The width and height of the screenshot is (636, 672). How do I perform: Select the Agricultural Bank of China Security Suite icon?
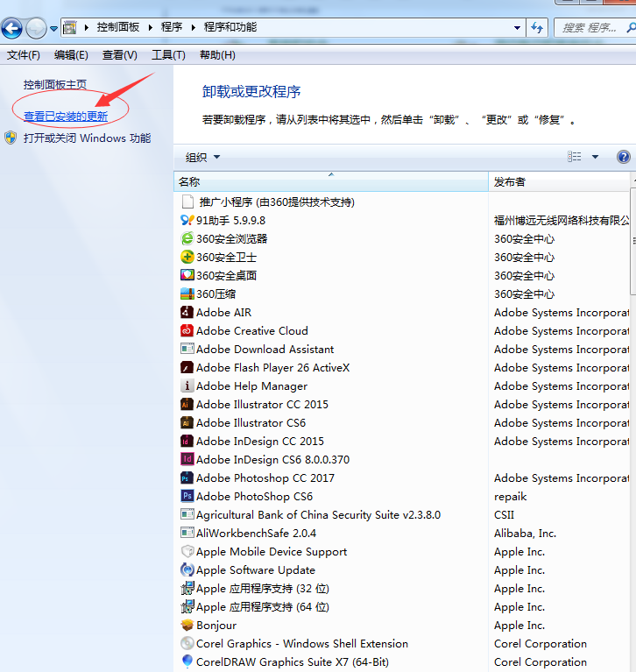pyautogui.click(x=187, y=514)
